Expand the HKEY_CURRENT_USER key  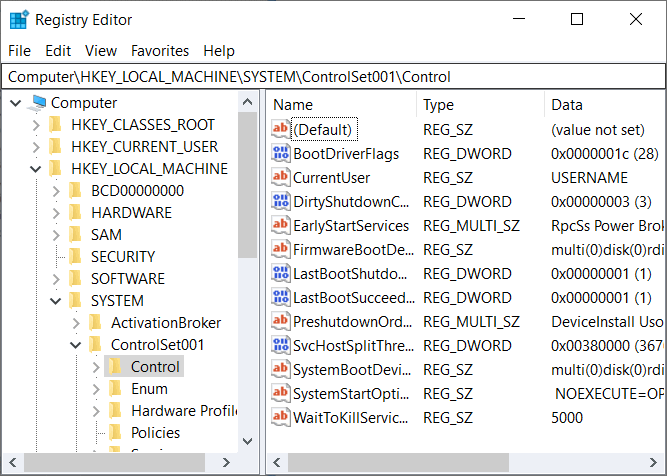pos(36,147)
